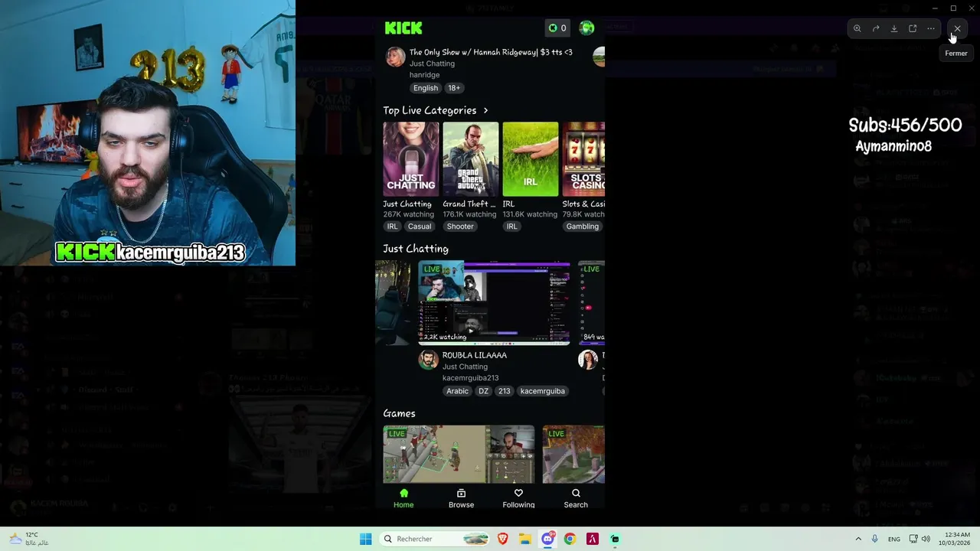The height and width of the screenshot is (551, 980).
Task: Switch to the Browse tab
Action: tap(461, 498)
